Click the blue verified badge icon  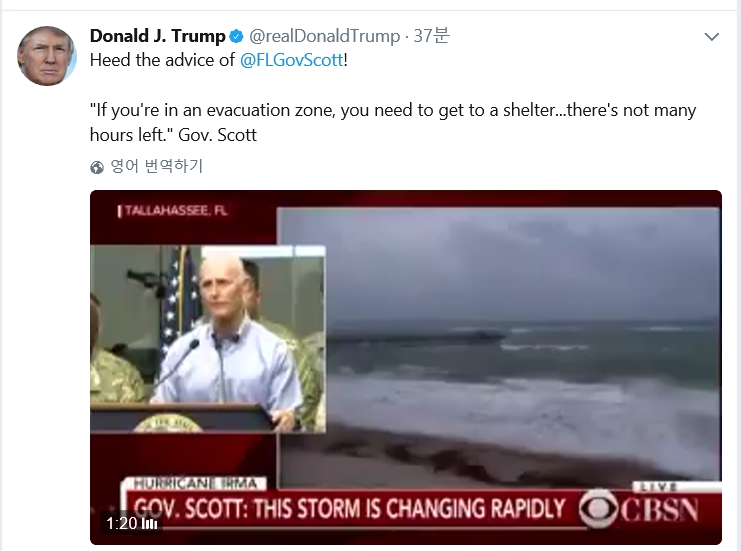236,36
